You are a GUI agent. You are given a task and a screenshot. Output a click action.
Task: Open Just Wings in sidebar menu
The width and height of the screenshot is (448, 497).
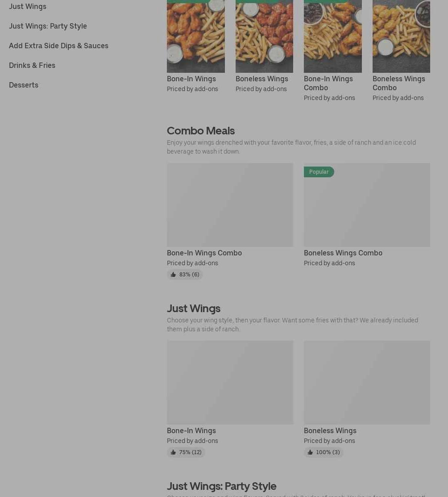click(28, 6)
